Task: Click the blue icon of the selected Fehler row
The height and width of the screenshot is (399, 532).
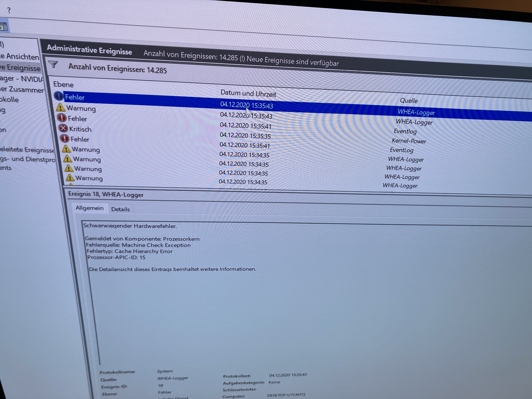Action: [x=58, y=96]
